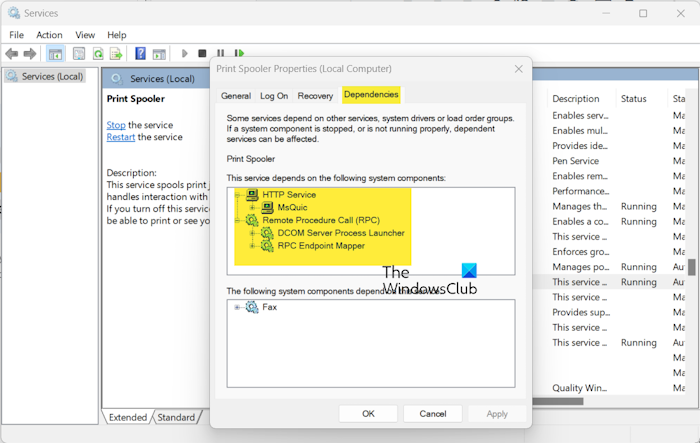This screenshot has height=443, width=700.
Task: Toggle the Show/Hide Action Pane icon
Action: pos(159,54)
